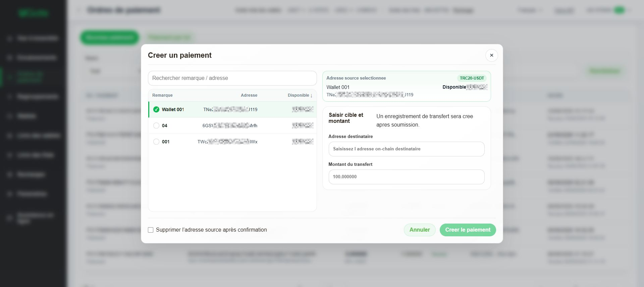Submit with Creer le paiement button
Viewport: 644px width, 287px height.
click(x=468, y=230)
